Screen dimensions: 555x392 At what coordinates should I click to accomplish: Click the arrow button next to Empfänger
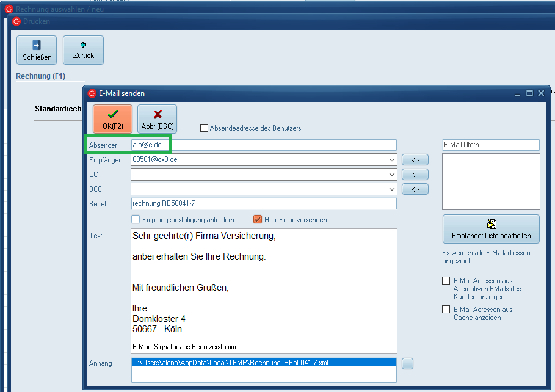[415, 160]
